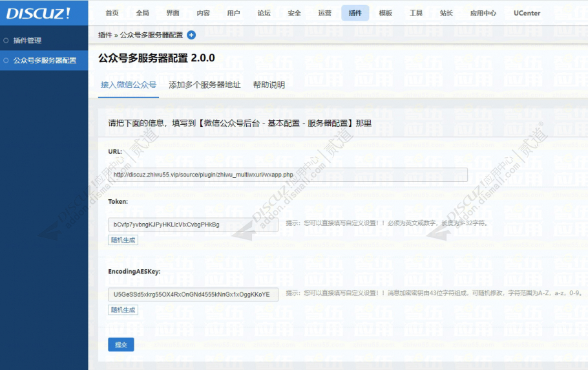The image size is (588, 370).
Task: Open the 应用中心 menu
Action: pyautogui.click(x=483, y=13)
